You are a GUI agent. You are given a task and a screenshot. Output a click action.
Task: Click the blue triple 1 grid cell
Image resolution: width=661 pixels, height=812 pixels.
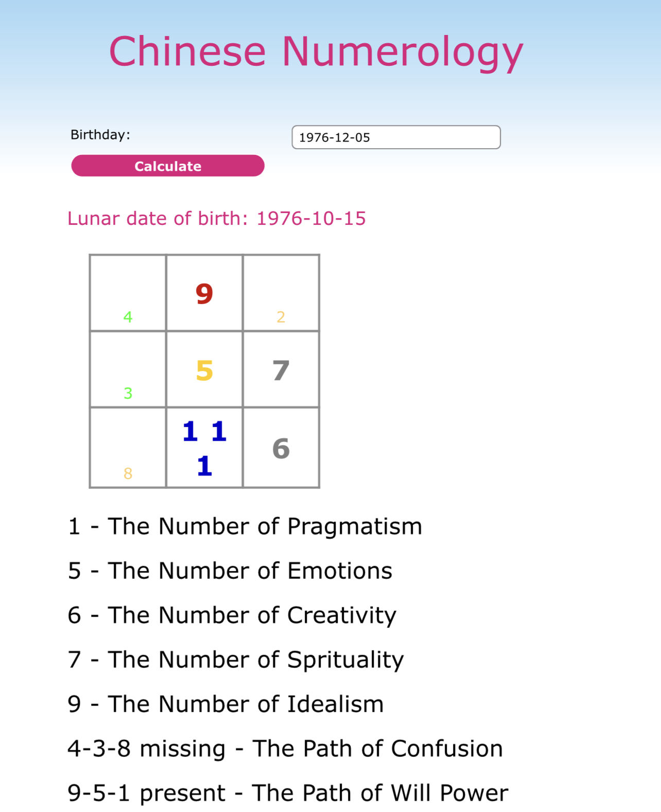pyautogui.click(x=204, y=448)
